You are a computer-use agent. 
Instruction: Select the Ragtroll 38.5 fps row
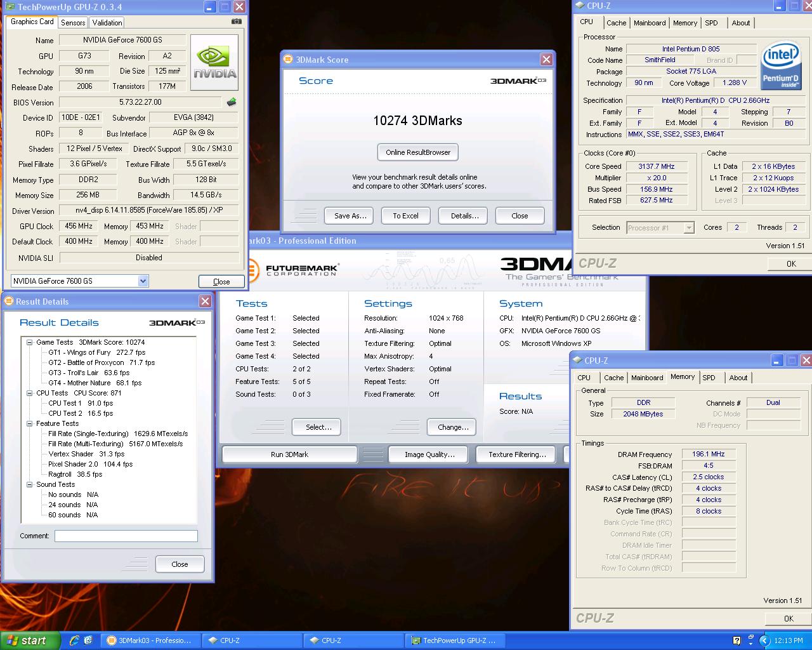click(x=75, y=474)
